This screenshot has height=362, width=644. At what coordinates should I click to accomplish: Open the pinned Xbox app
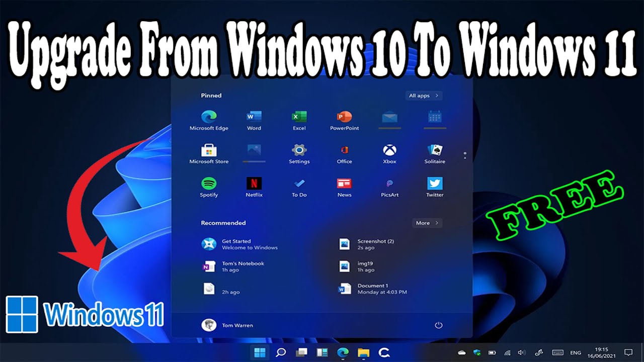(390, 154)
